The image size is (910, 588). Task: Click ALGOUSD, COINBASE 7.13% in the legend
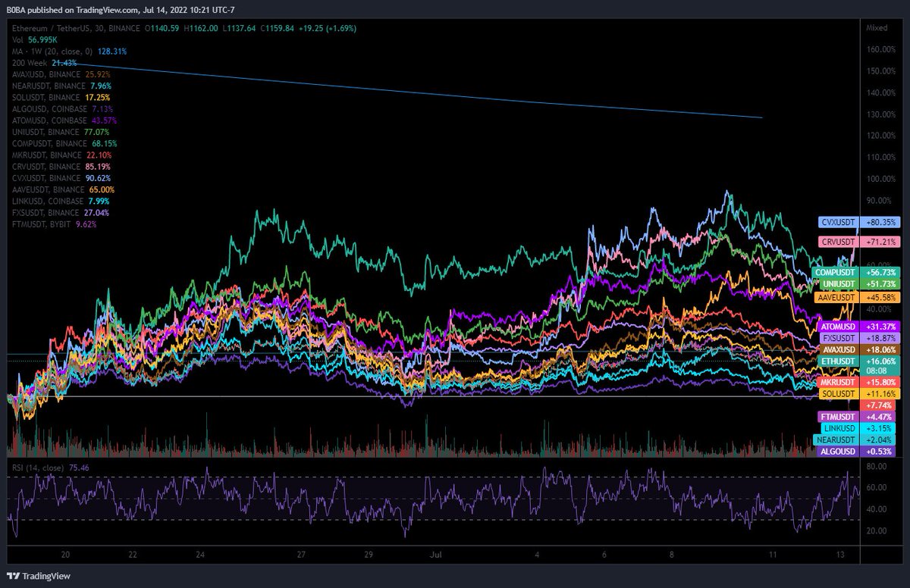pyautogui.click(x=61, y=109)
